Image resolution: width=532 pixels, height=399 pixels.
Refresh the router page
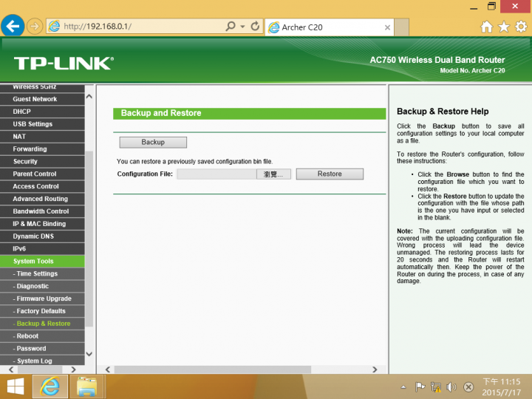(255, 26)
